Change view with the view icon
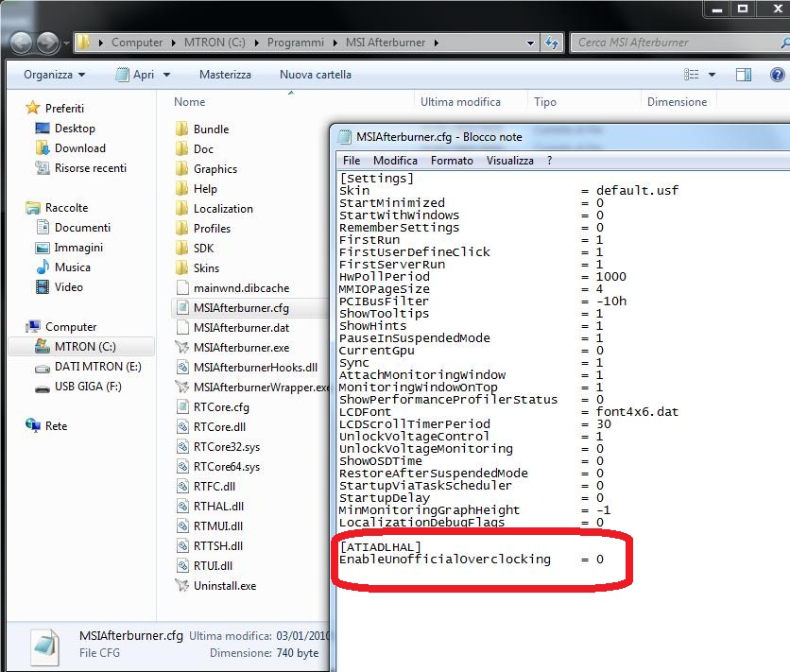This screenshot has width=790, height=672. [x=692, y=75]
